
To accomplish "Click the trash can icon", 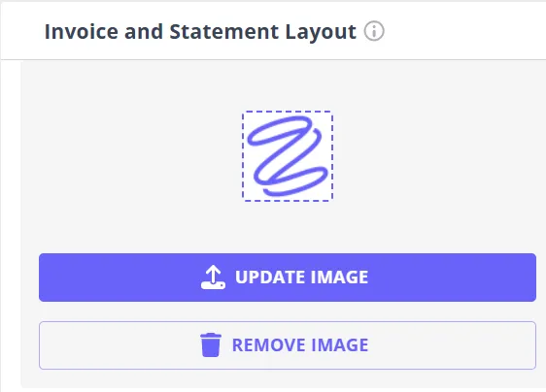I will [x=211, y=344].
